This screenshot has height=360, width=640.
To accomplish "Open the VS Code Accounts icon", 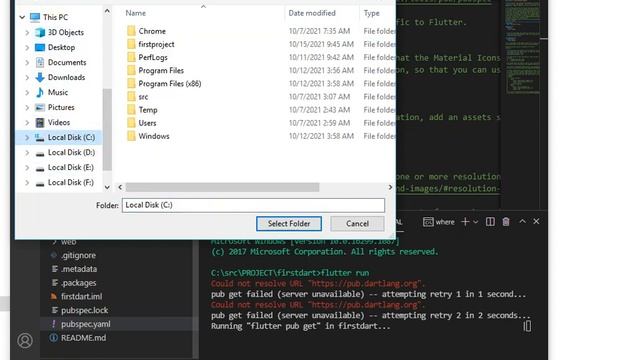I will click(25, 340).
